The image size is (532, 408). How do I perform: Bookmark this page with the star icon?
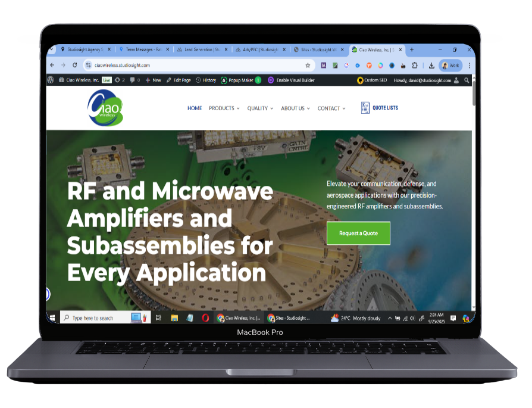pyautogui.click(x=308, y=66)
